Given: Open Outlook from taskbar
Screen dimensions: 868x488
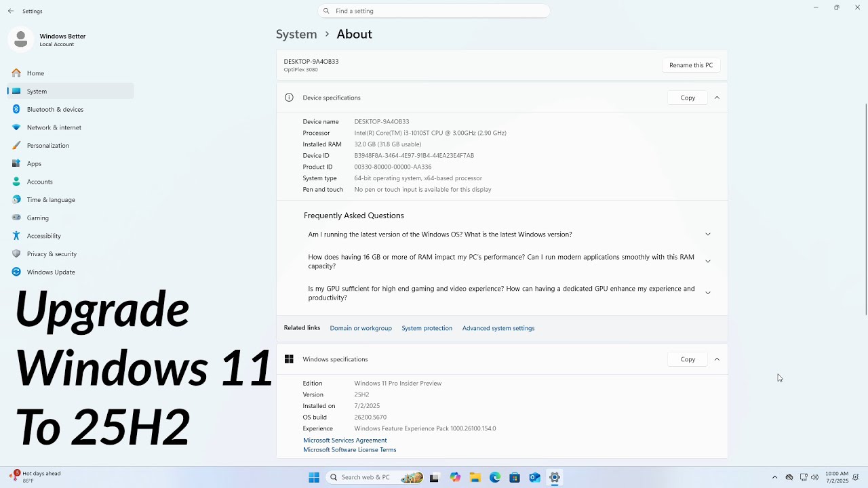Looking at the screenshot, I should 534,477.
